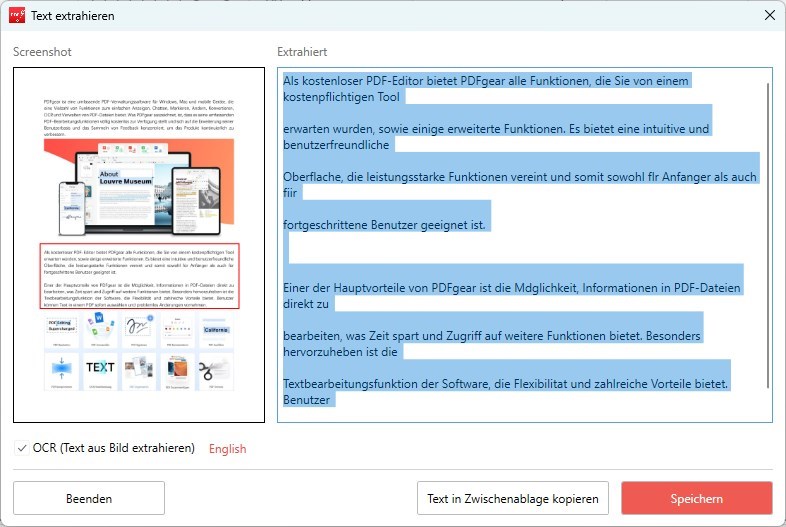This screenshot has width=786, height=527.
Task: Click the screenshot preview thumbnail
Action: point(139,245)
